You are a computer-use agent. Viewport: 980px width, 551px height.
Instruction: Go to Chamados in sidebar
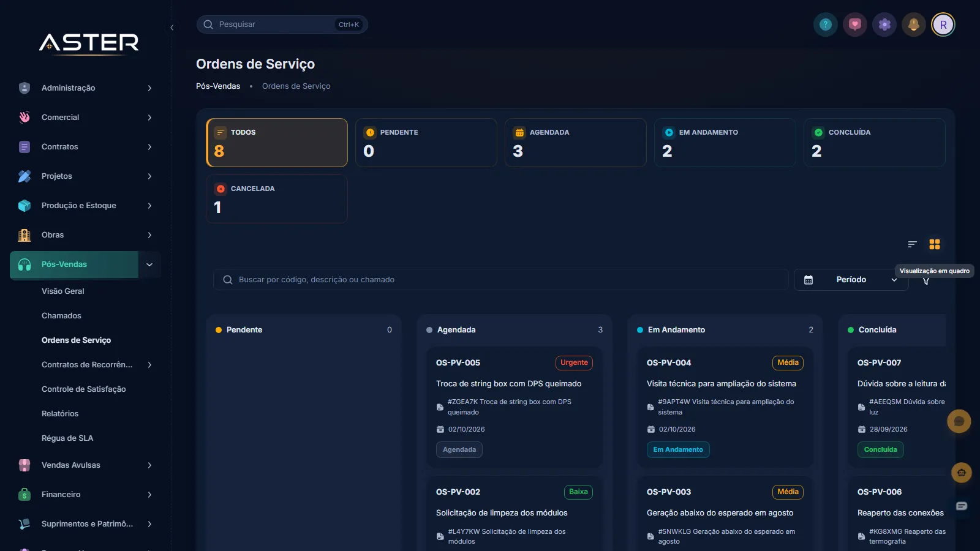61,316
